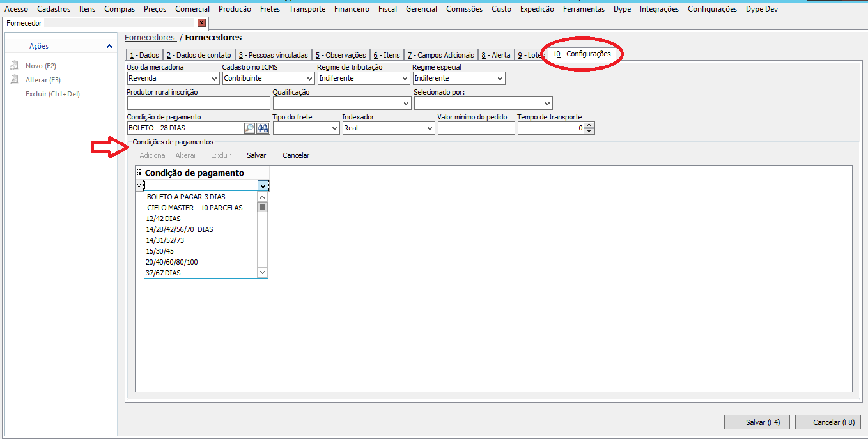Open the Cadastro no ICMS dropdown

click(x=309, y=79)
